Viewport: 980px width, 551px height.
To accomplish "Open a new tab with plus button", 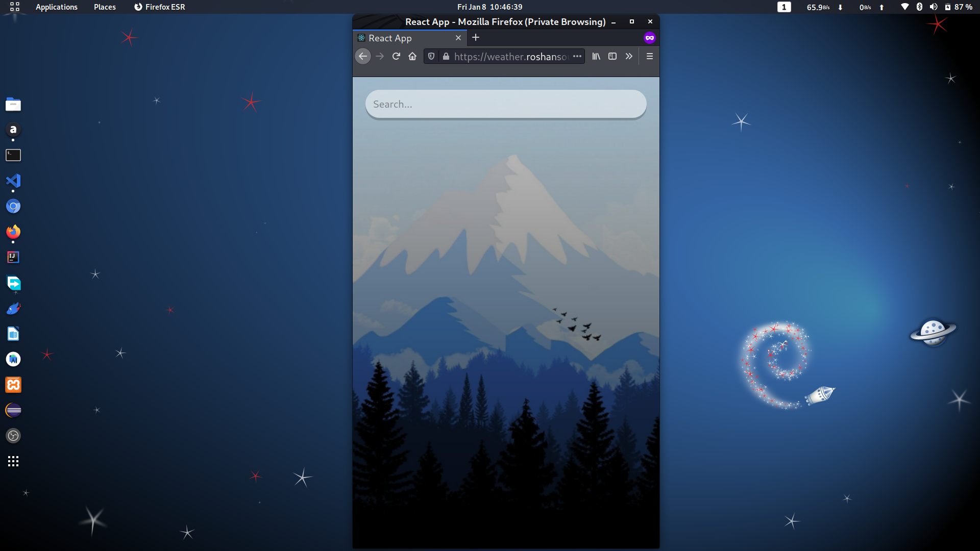I will click(x=476, y=38).
